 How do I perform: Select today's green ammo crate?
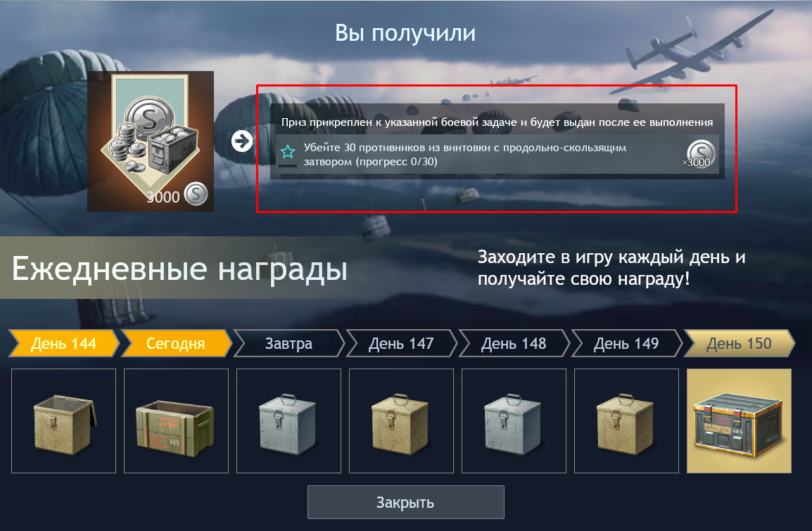tap(176, 421)
